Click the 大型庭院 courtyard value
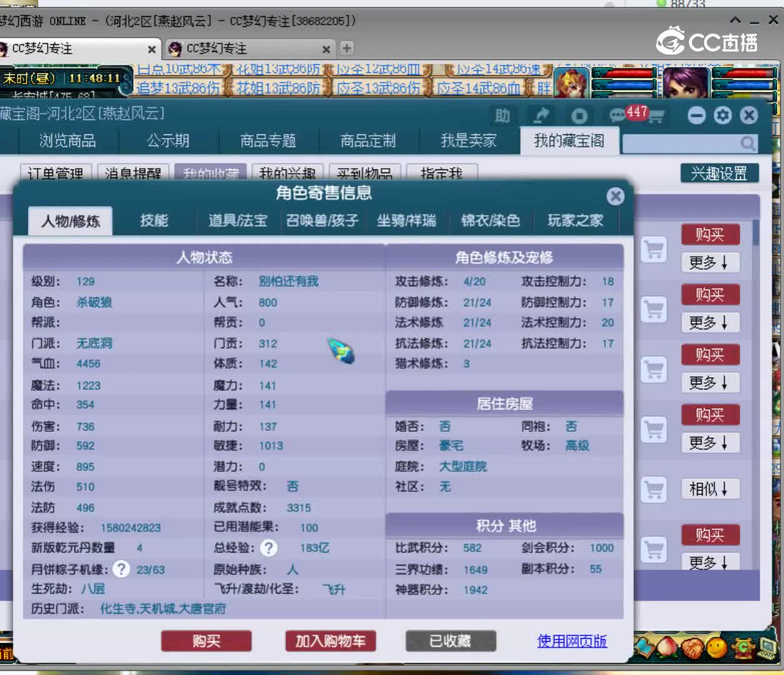This screenshot has height=675, width=784. (463, 466)
